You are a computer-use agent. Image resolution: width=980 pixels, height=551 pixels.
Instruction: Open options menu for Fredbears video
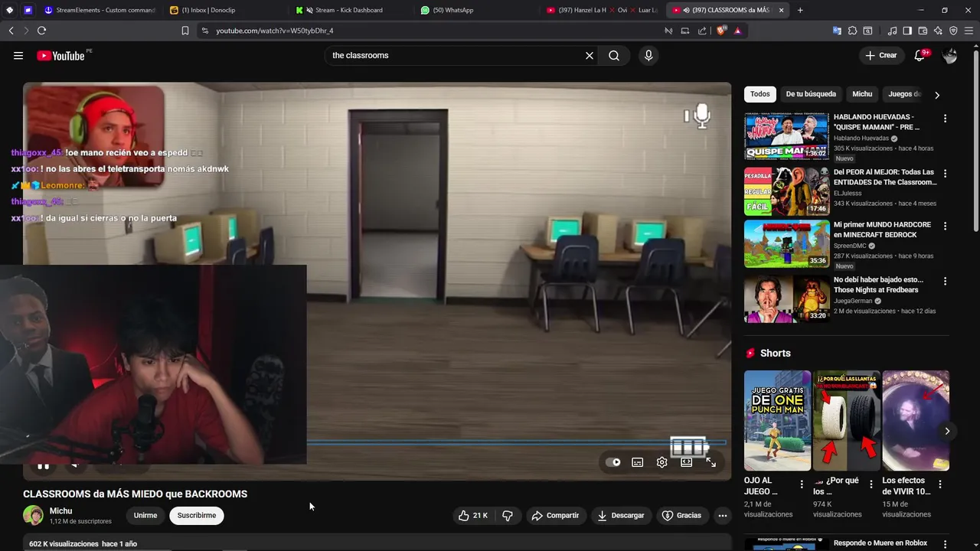945,281
